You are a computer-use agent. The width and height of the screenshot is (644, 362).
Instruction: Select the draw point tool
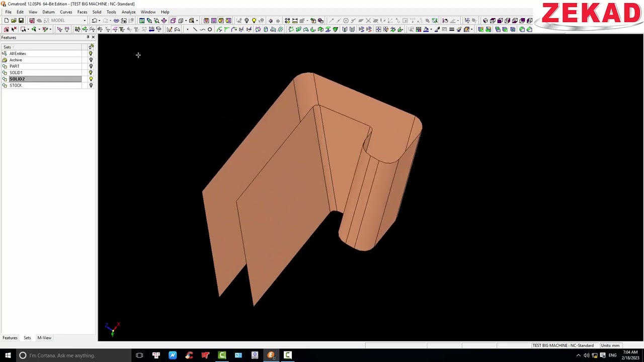(188, 29)
